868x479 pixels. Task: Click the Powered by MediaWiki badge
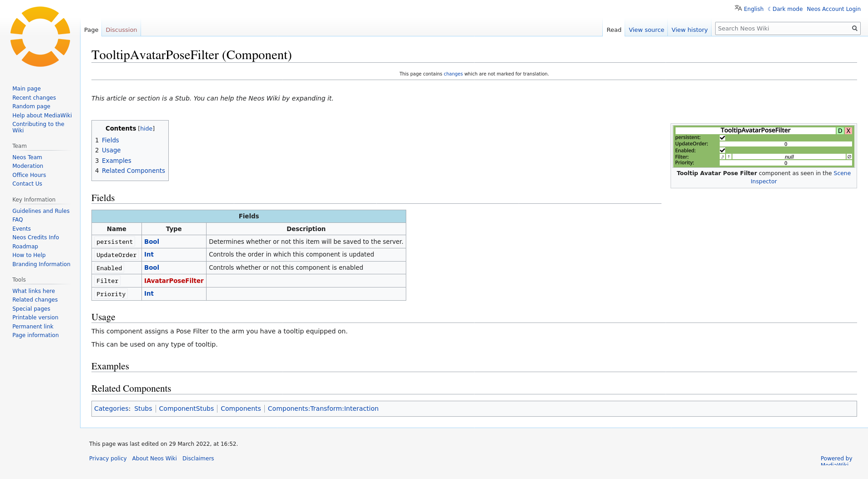click(x=836, y=460)
